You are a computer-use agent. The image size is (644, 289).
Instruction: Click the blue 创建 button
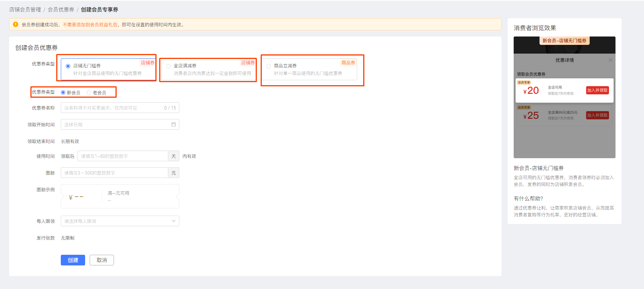coord(73,260)
